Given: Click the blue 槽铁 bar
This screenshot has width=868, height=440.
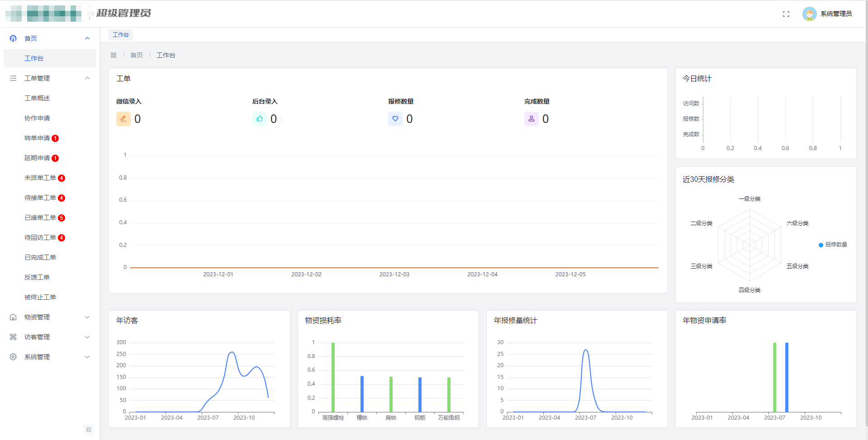Looking at the screenshot, I should click(362, 394).
